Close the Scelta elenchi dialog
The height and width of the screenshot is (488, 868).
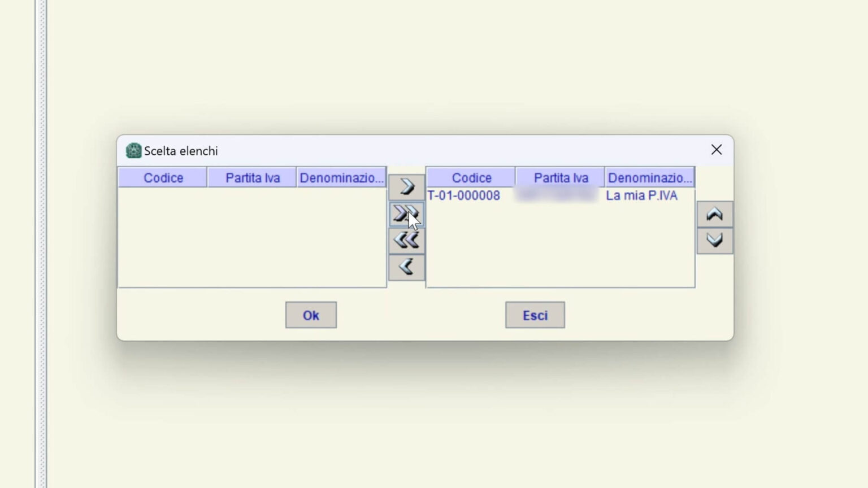tap(716, 150)
